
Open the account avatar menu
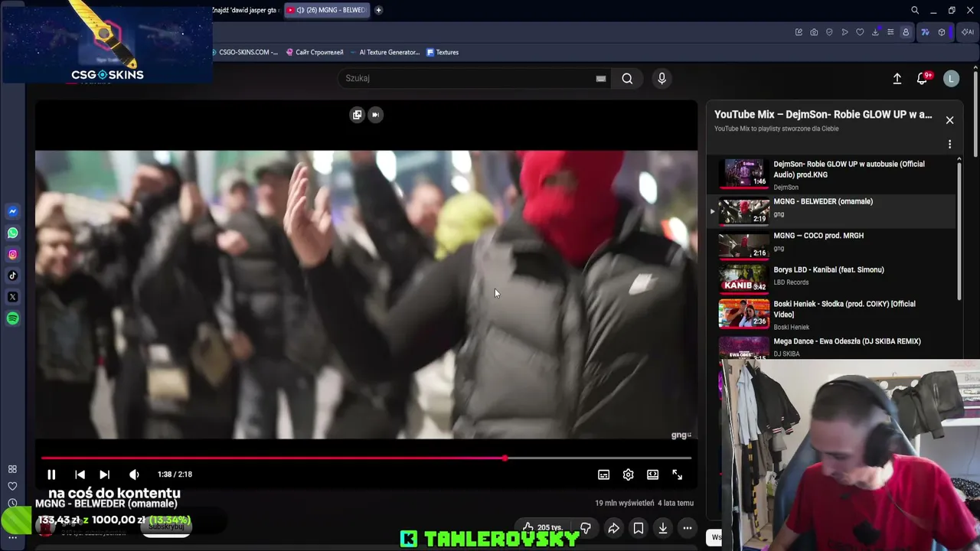click(952, 78)
